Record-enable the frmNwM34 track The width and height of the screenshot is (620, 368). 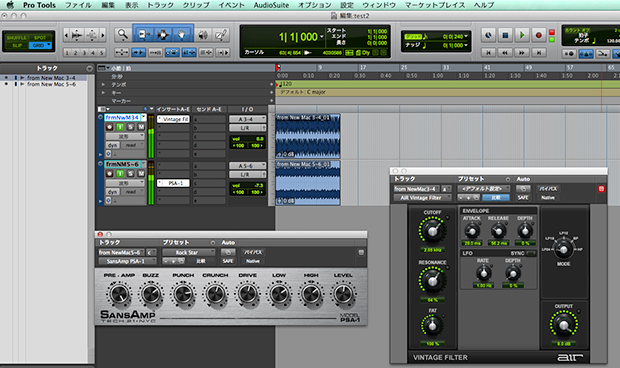click(110, 127)
